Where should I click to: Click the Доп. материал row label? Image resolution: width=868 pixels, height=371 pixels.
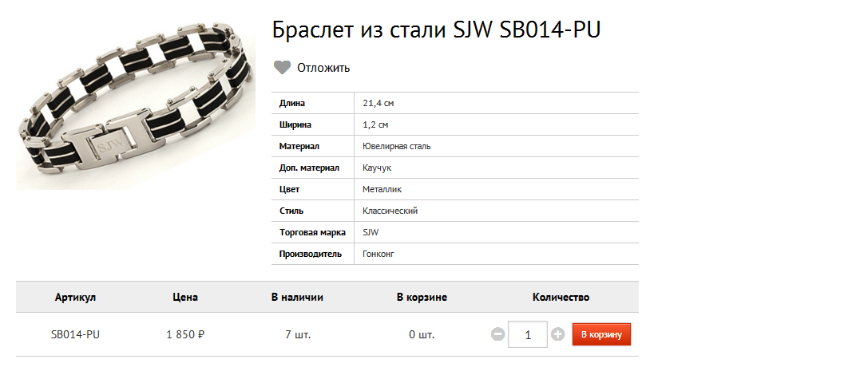coord(309,168)
